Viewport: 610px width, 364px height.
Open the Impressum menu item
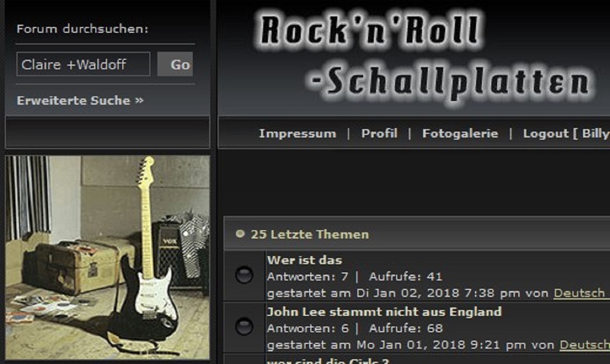(298, 133)
